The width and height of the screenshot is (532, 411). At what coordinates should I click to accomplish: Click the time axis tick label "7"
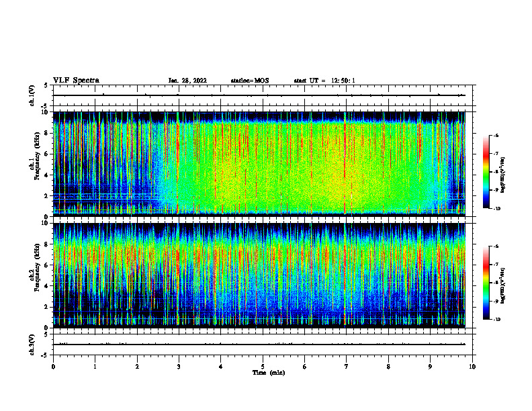(347, 367)
